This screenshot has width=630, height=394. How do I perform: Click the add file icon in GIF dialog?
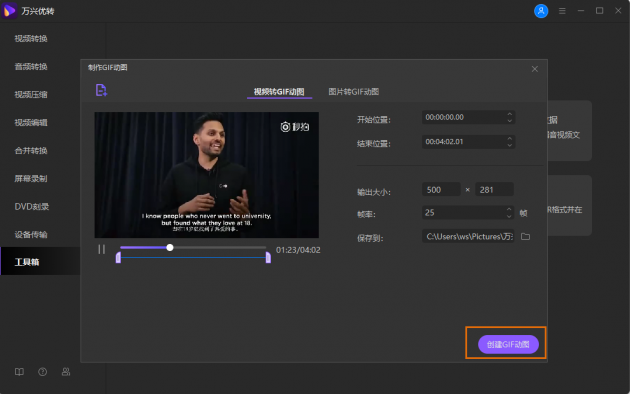[x=101, y=90]
